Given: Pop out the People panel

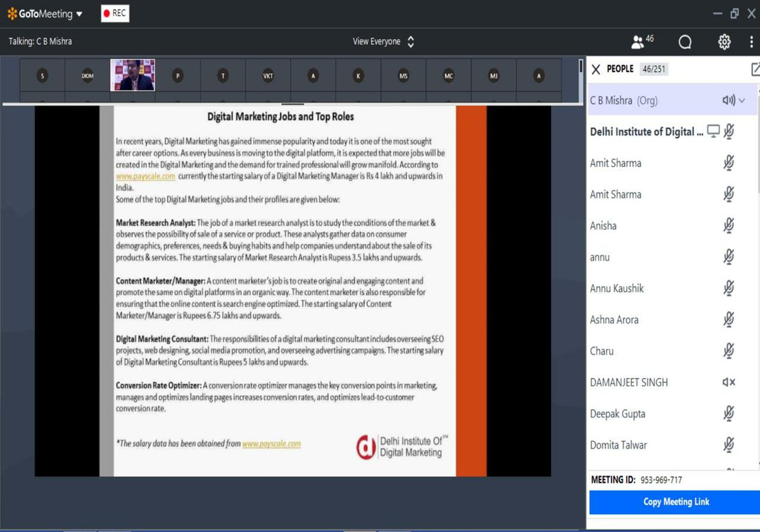Looking at the screenshot, I should tap(755, 69).
